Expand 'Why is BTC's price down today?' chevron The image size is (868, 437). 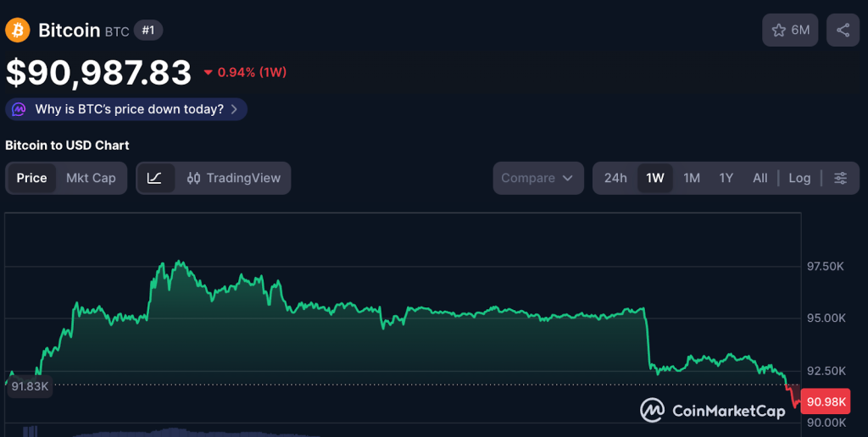(234, 109)
